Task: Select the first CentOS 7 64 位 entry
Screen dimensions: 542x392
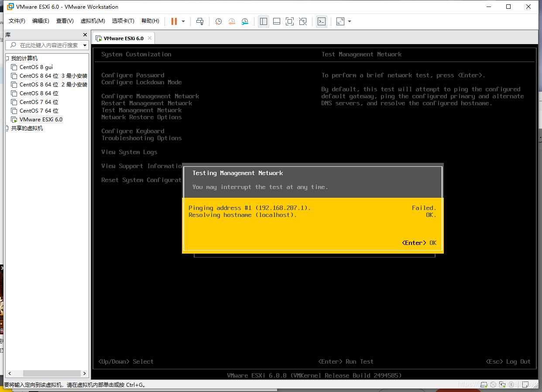Action: point(39,102)
